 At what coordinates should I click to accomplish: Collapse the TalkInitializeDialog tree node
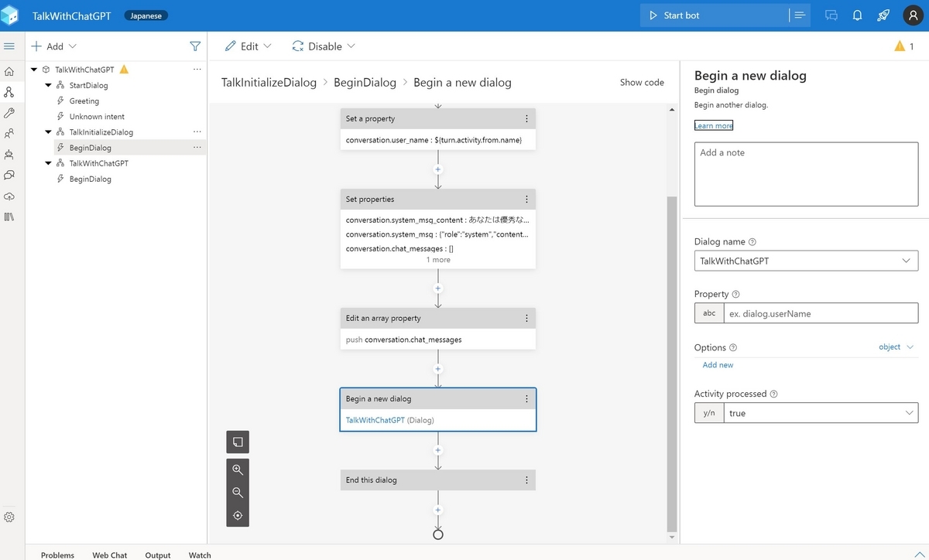[48, 131]
